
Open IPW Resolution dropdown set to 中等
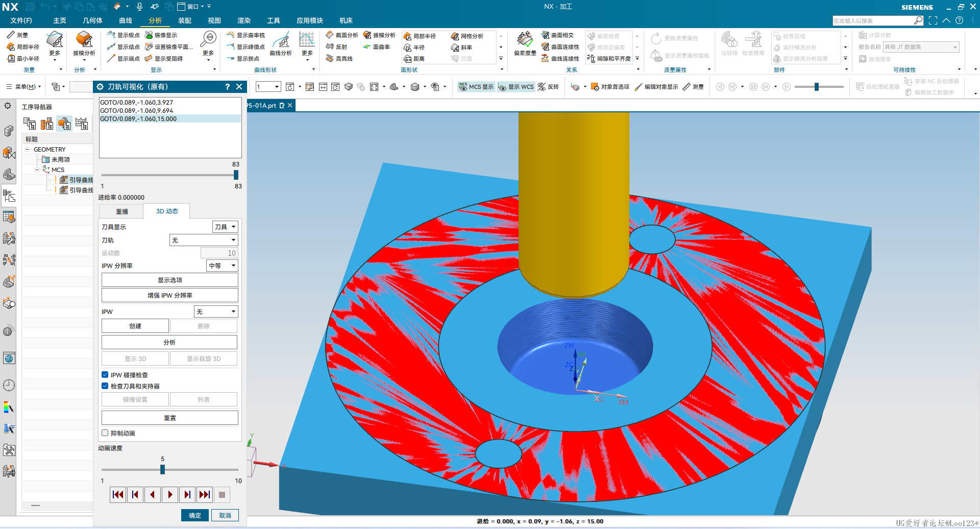222,266
